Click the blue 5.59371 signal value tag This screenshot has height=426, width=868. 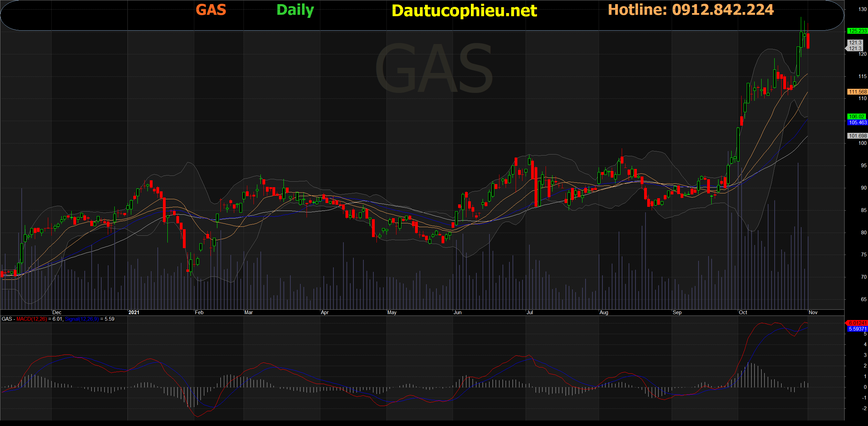coord(857,329)
